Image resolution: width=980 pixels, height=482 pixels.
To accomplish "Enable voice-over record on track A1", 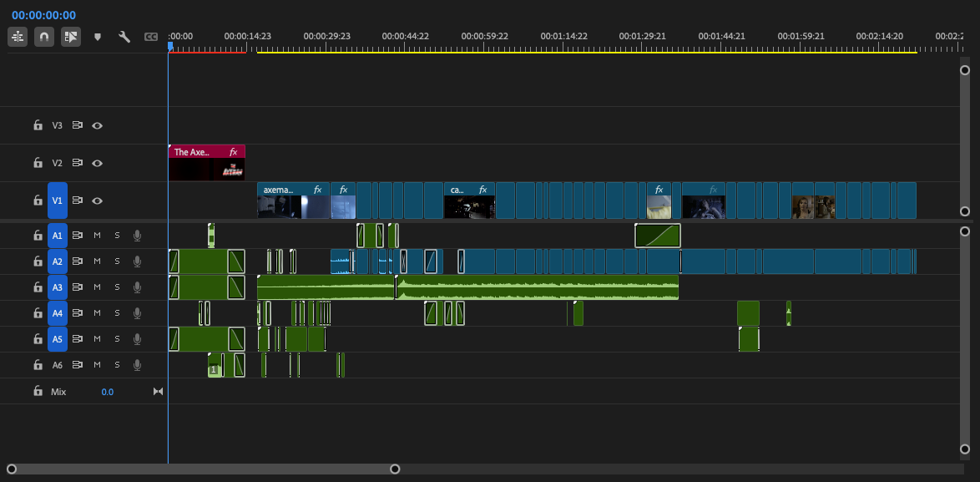I will (137, 236).
